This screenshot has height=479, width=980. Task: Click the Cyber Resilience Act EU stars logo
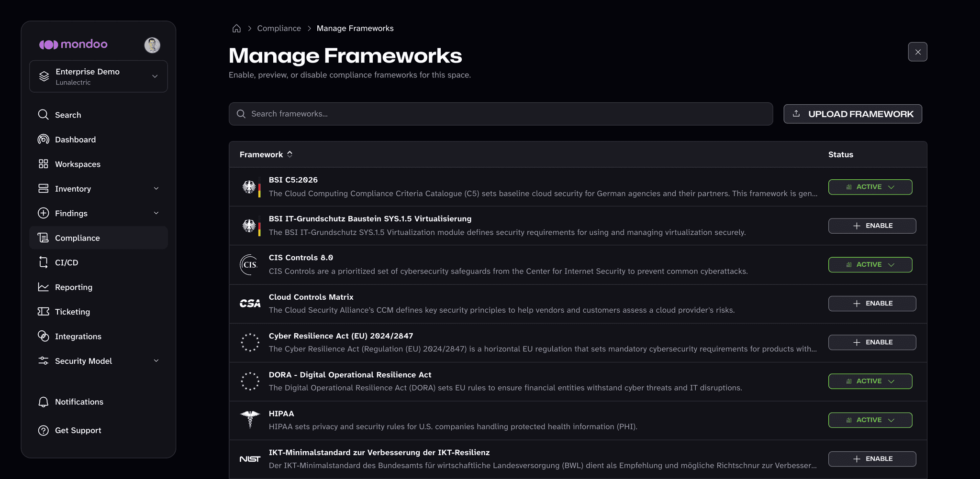pyautogui.click(x=250, y=342)
